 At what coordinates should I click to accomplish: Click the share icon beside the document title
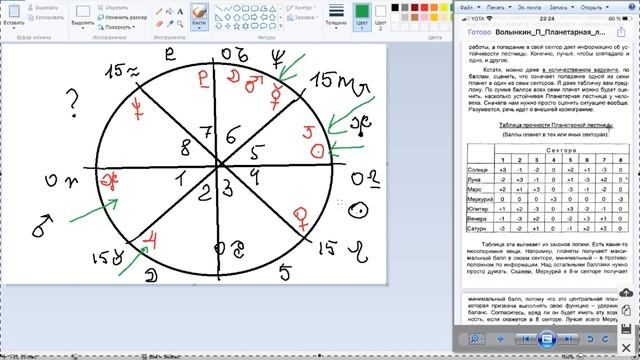[x=621, y=32]
